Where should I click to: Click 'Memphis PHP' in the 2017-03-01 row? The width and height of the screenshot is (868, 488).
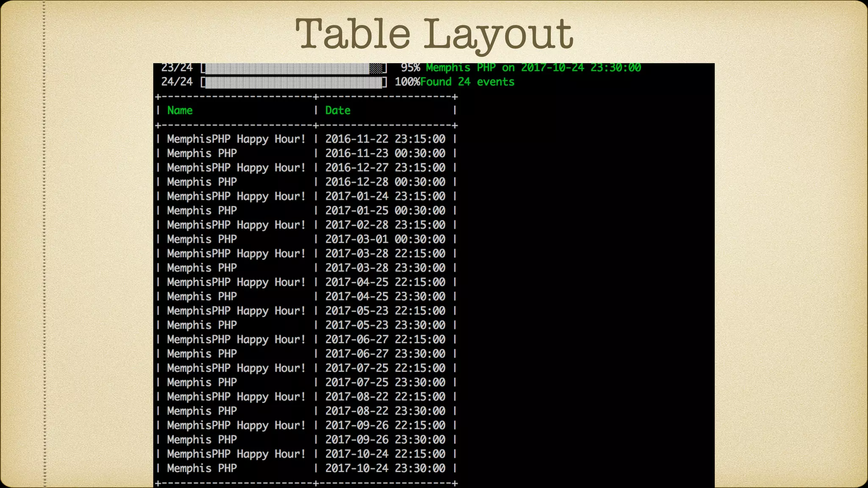click(202, 240)
